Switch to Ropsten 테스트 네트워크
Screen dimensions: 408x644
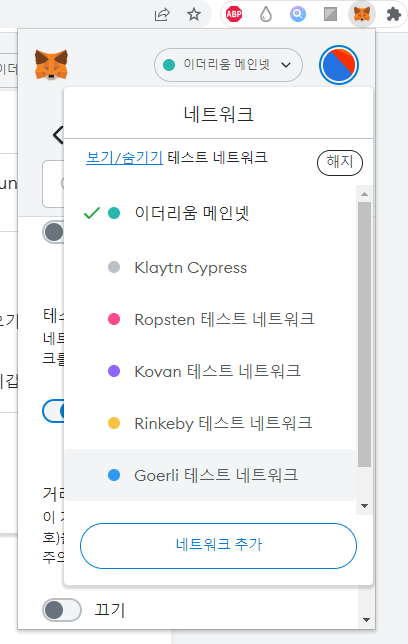210,319
